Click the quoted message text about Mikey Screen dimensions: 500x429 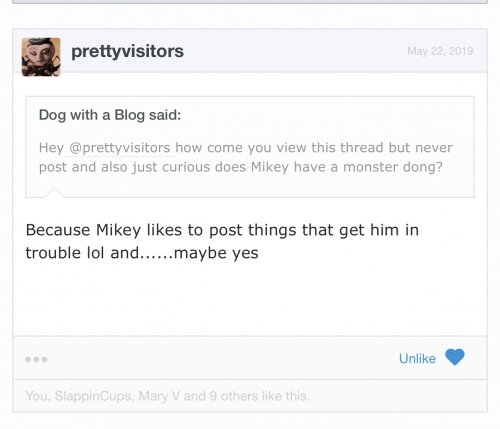(x=246, y=157)
